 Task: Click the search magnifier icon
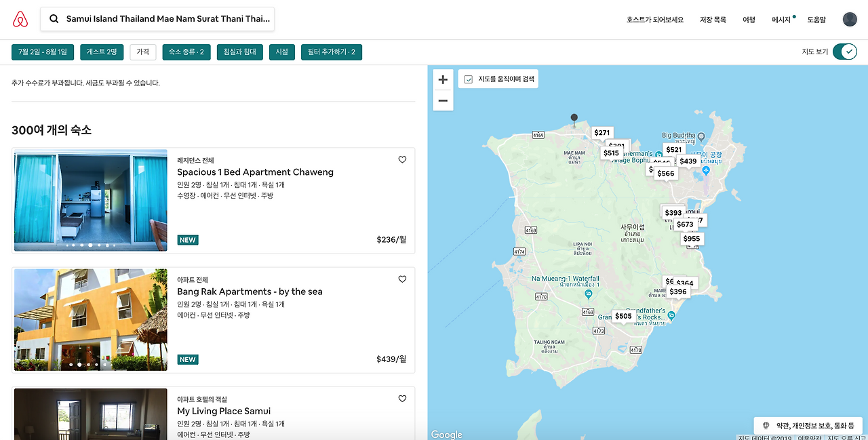tap(54, 19)
